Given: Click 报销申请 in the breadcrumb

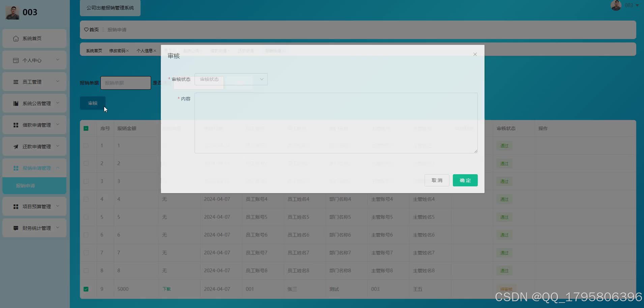Looking at the screenshot, I should [117, 30].
